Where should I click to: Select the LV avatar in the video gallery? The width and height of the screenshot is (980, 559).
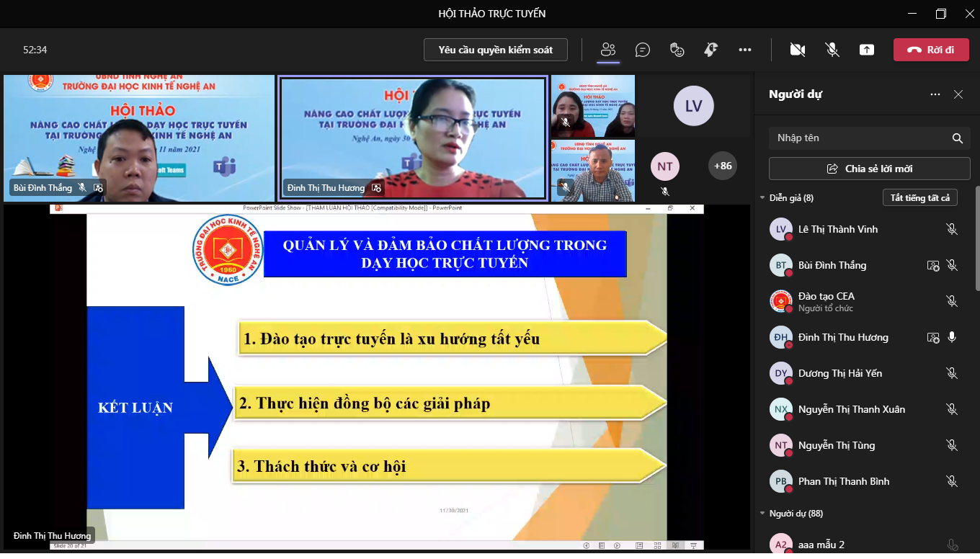(693, 107)
